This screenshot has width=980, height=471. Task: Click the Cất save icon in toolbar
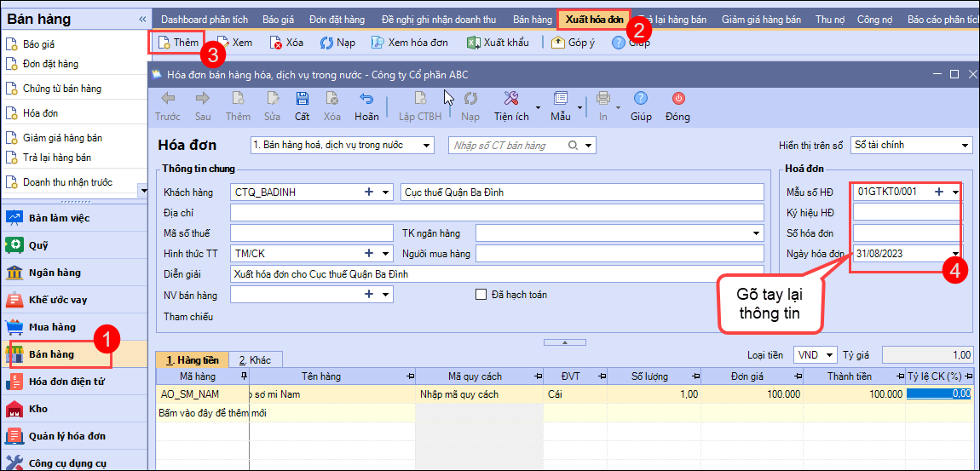click(302, 99)
